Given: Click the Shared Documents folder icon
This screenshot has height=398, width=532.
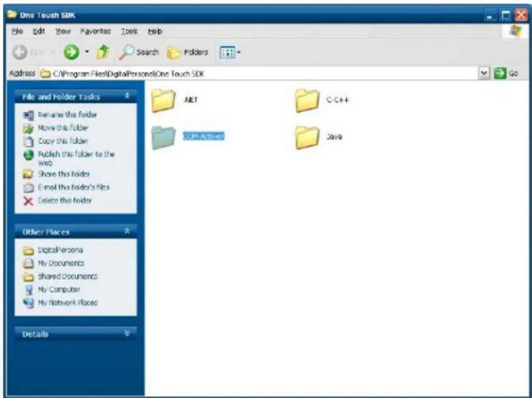Looking at the screenshot, I should (29, 277).
